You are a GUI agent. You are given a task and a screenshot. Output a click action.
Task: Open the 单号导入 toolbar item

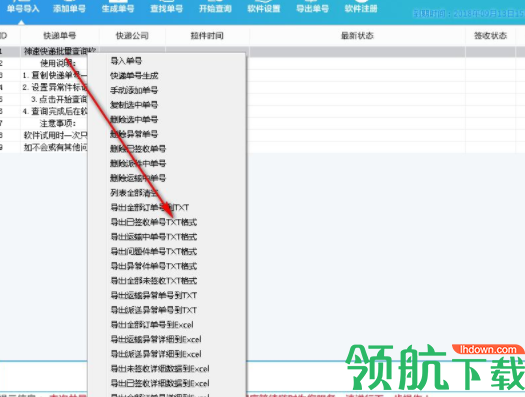tap(23, 8)
